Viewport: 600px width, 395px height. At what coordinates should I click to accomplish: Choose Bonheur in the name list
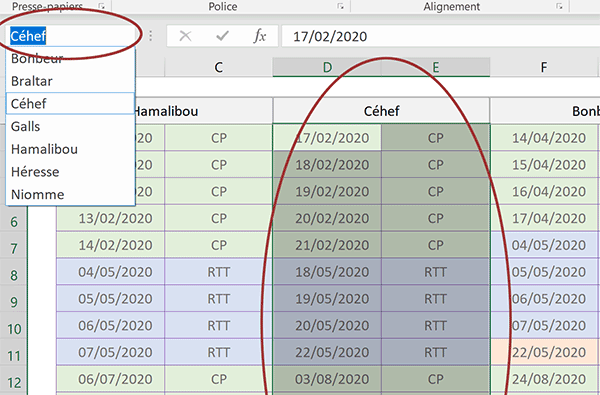70,59
